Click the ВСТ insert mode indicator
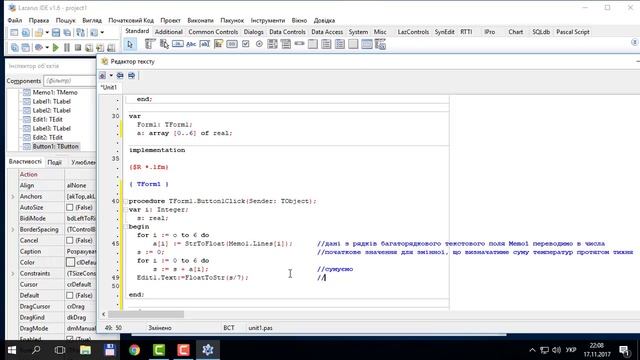This screenshot has width=640, height=360. (x=229, y=328)
